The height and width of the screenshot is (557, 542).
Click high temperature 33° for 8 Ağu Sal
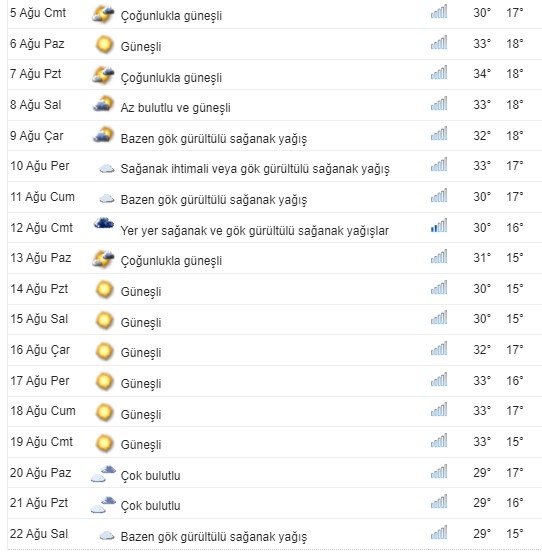(x=482, y=105)
